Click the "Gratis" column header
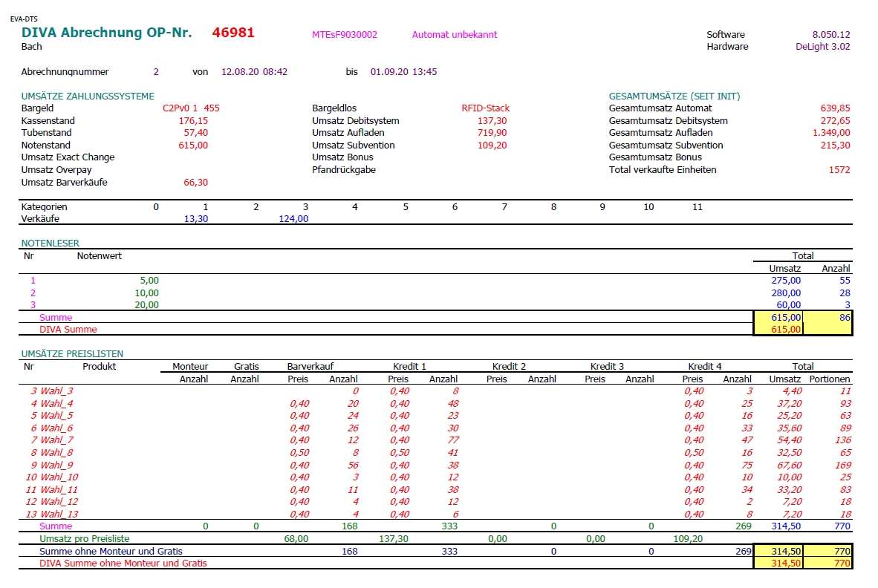878x588 pixels. 247,367
